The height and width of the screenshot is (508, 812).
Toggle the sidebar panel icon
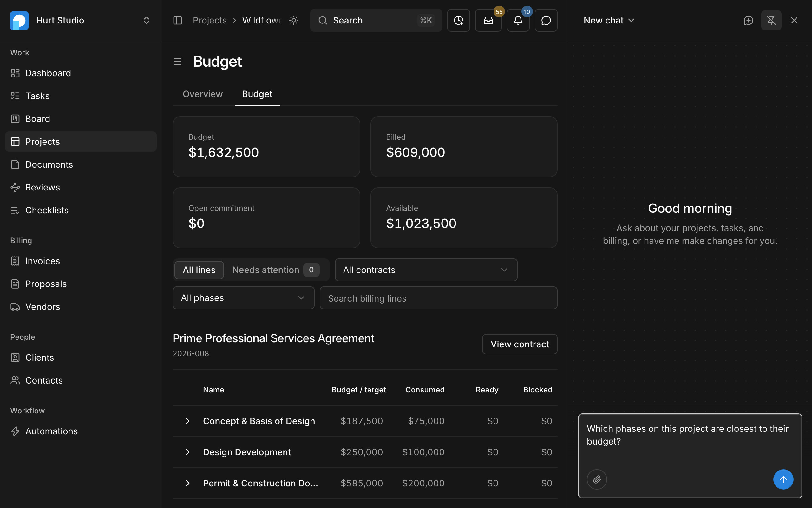click(x=178, y=21)
